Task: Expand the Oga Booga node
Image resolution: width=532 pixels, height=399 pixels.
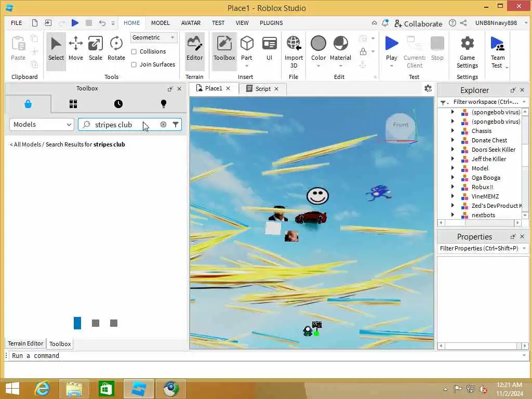Action: pyautogui.click(x=453, y=177)
